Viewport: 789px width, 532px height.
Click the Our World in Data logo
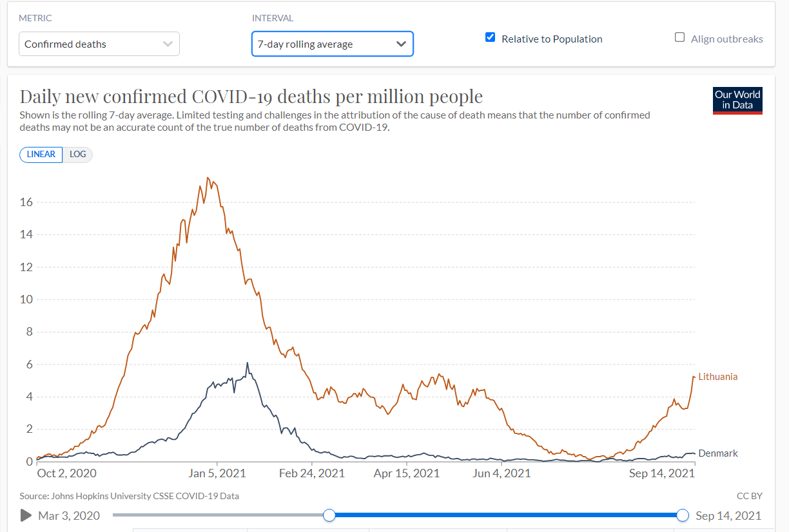737,100
